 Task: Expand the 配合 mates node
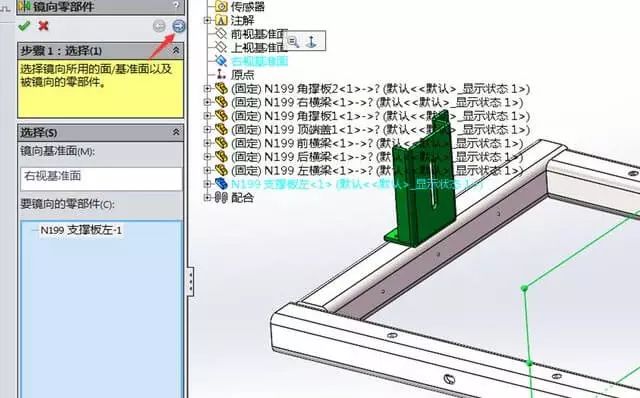(207, 198)
